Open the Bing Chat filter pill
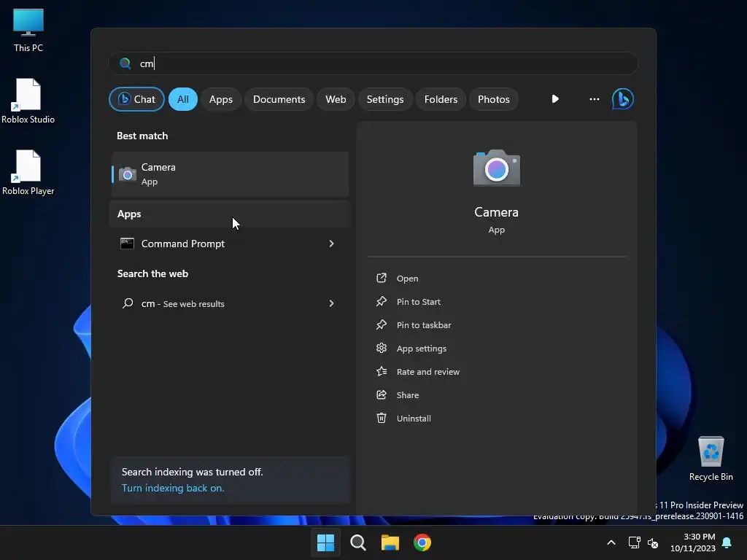This screenshot has height=560, width=747. coord(136,99)
